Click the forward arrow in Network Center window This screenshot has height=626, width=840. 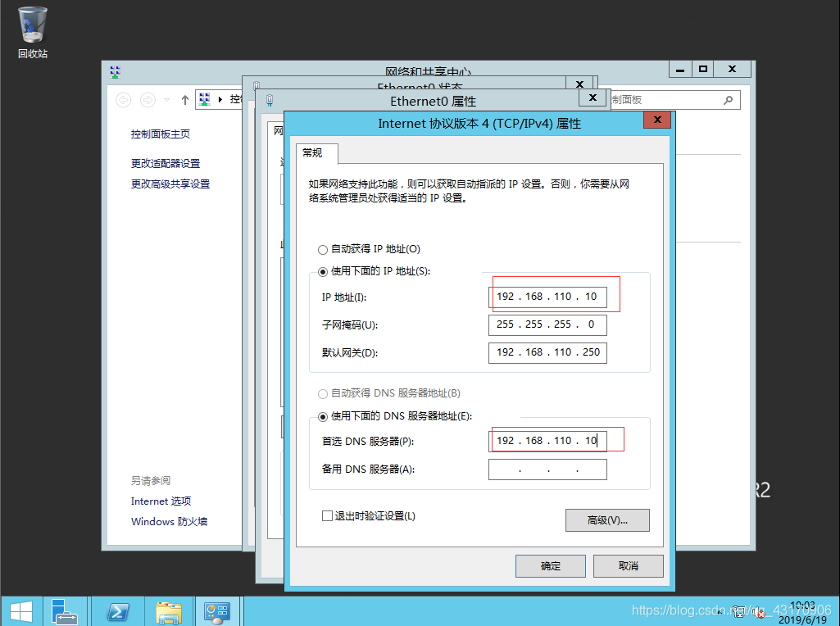[148, 100]
